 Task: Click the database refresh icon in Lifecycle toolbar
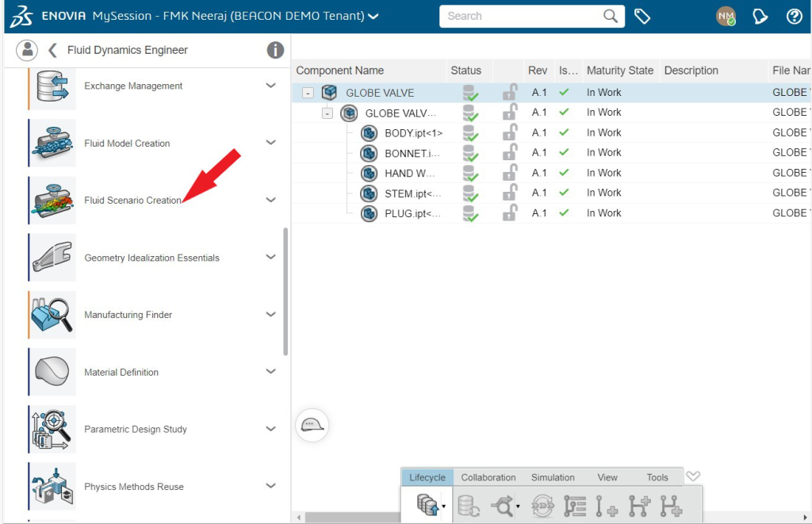click(469, 506)
